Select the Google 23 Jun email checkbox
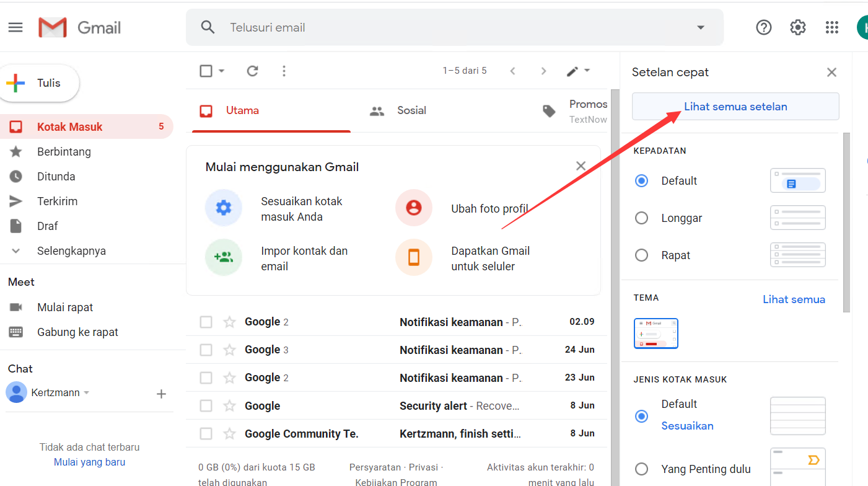Image resolution: width=868 pixels, height=486 pixels. [206, 378]
